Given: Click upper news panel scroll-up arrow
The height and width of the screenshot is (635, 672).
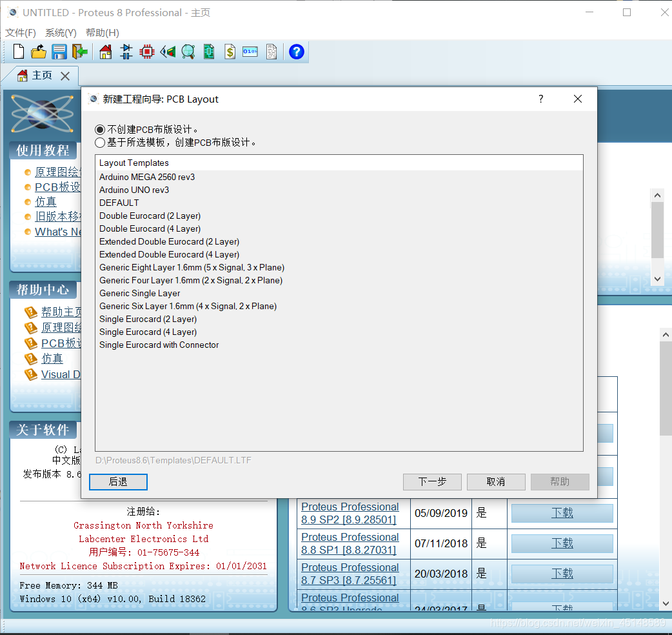Looking at the screenshot, I should pos(657,195).
